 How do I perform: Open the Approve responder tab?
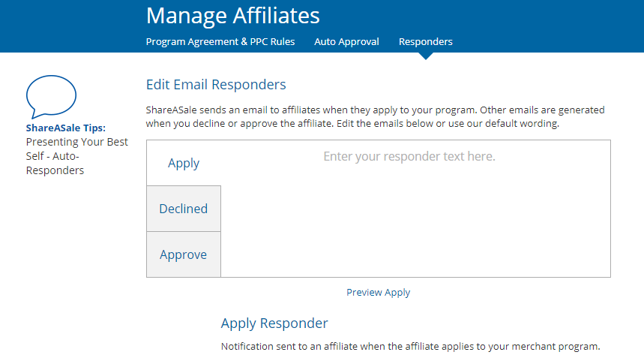tap(184, 254)
